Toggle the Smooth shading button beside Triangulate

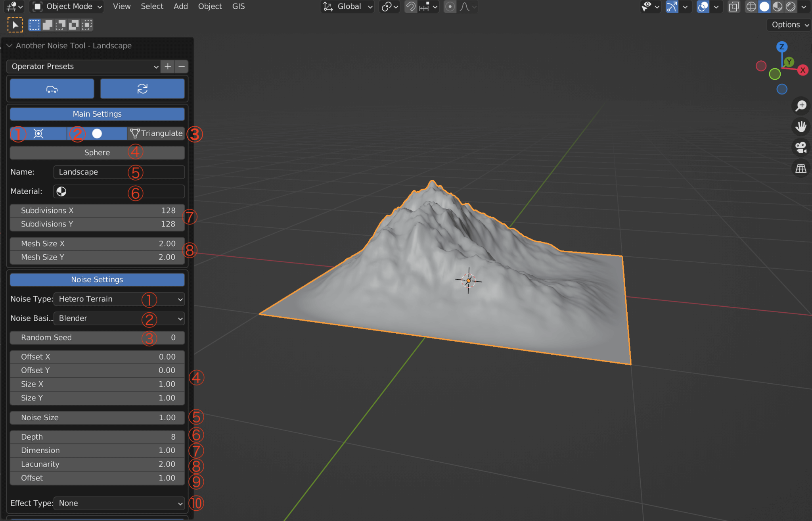[97, 133]
